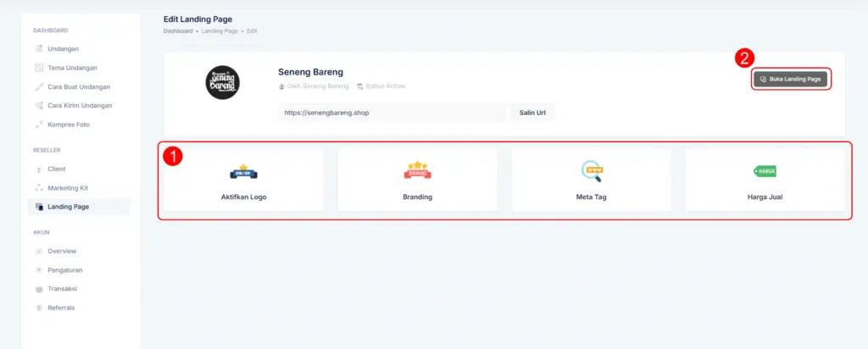Viewport: 868px width, 349px height.
Task: View Transaksi in the sidebar
Action: coord(63,288)
